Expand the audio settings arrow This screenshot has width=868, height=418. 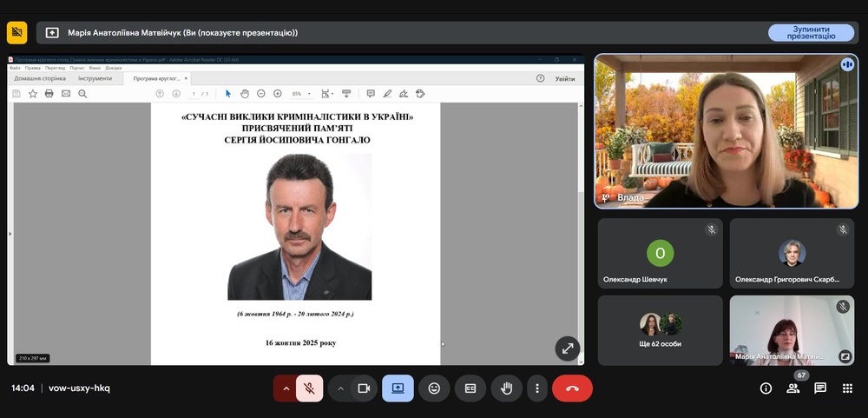pos(285,388)
